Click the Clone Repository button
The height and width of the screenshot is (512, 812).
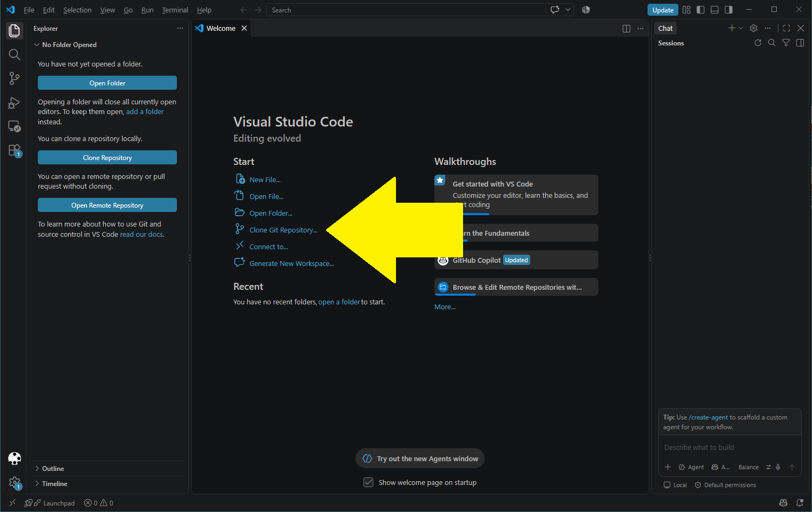click(x=107, y=157)
